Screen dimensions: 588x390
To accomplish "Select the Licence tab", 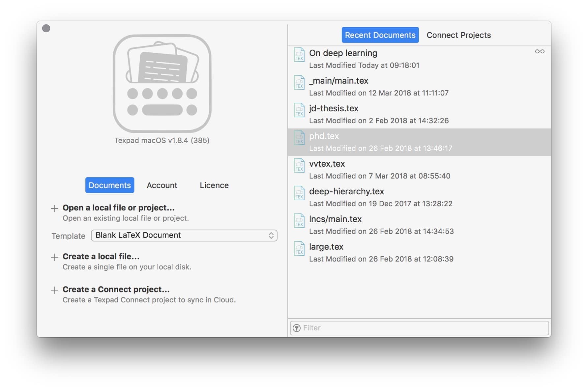I will tap(214, 185).
